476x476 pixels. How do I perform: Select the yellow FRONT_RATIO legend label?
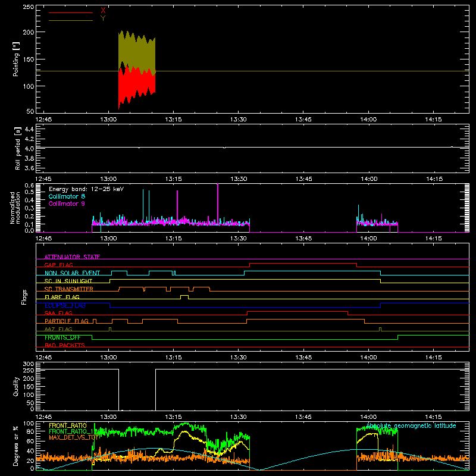(68, 425)
